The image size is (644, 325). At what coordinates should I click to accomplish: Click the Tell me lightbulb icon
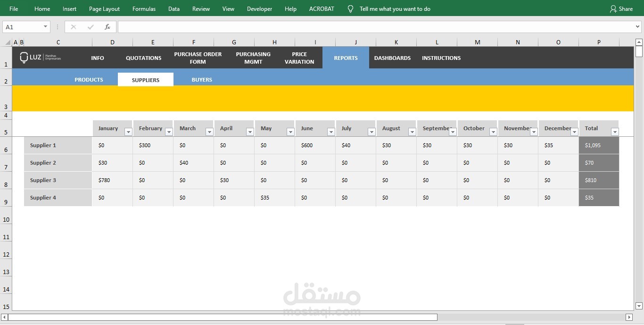(350, 8)
